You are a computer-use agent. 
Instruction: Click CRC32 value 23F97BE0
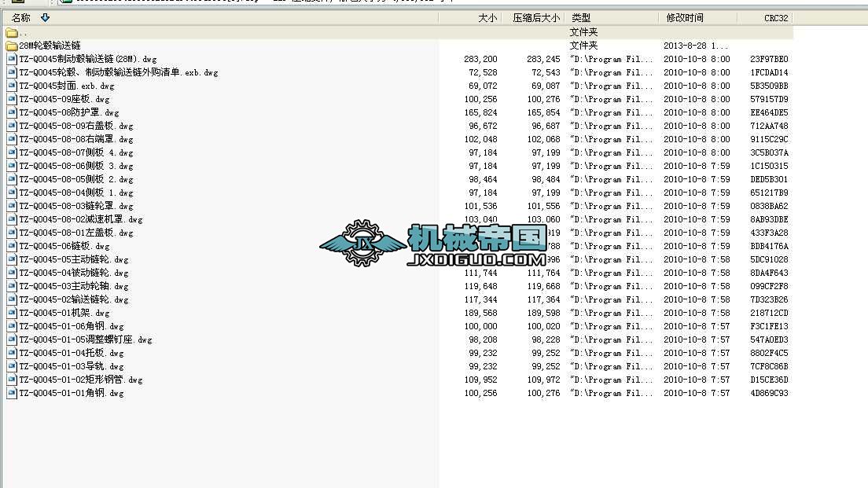point(769,59)
